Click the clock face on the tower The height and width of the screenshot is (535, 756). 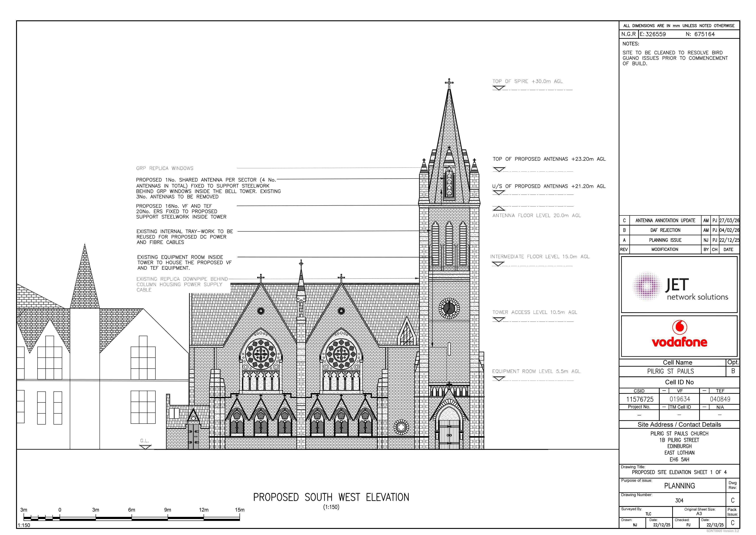449,308
